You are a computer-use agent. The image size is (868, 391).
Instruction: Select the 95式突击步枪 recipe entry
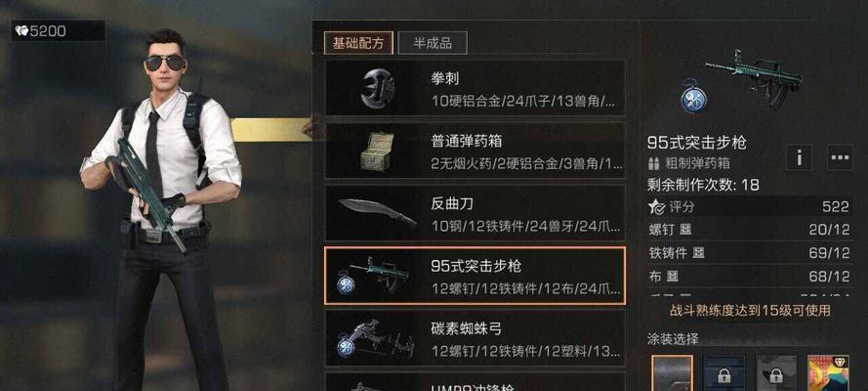coord(475,276)
